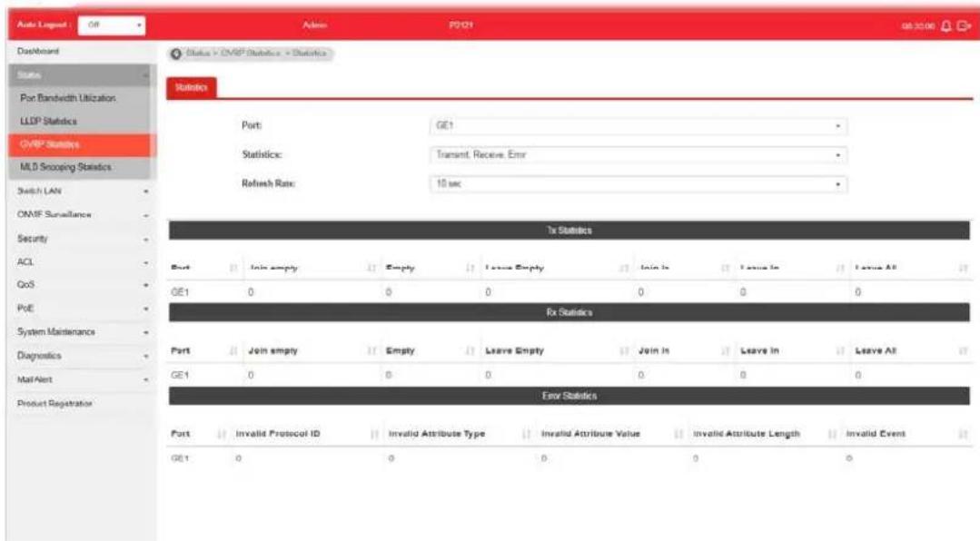Open the Auto Logout dropdown
The height and width of the screenshot is (541, 980).
pyautogui.click(x=112, y=25)
